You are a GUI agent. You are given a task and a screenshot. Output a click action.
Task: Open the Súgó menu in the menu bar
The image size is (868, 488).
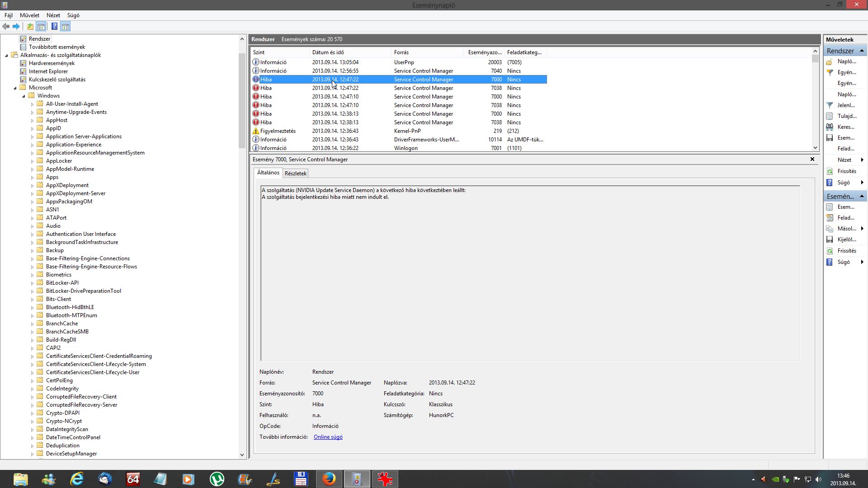(x=73, y=15)
